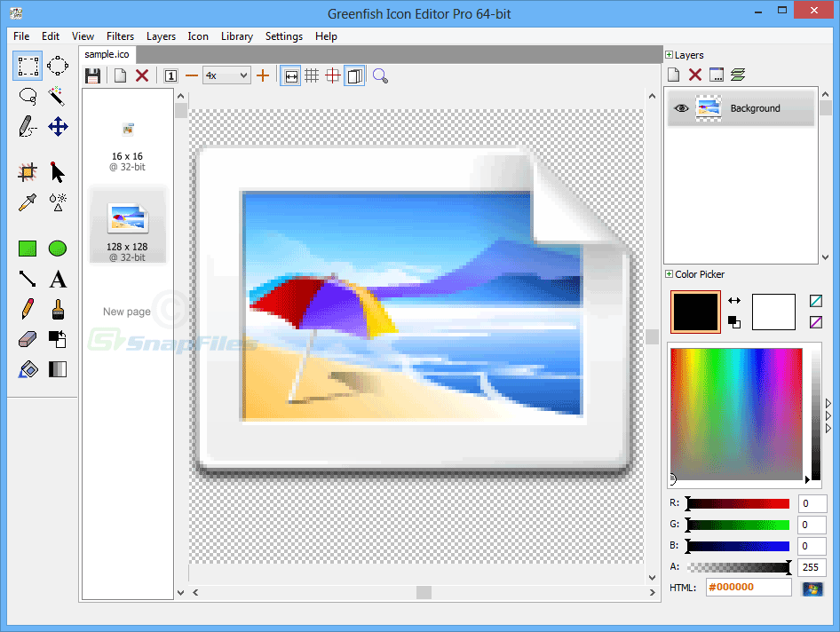840x632 pixels.
Task: Pick a color with the Eyedropper tool
Action: (28, 202)
